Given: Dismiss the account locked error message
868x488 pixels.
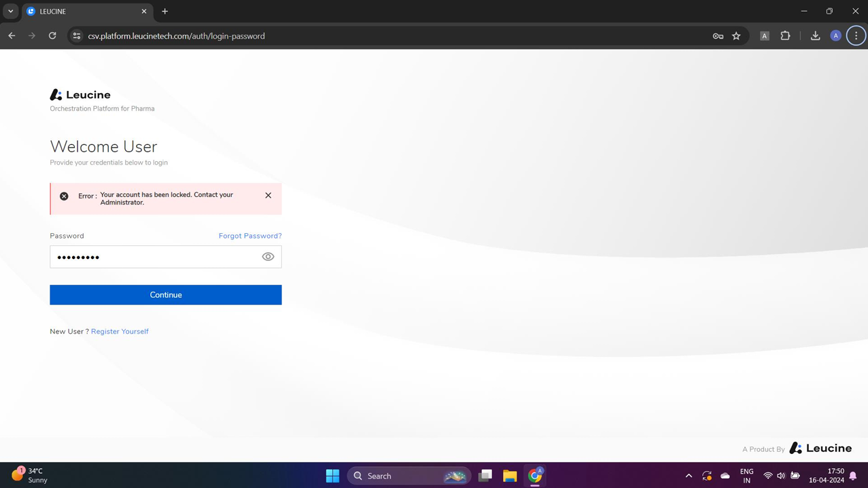Looking at the screenshot, I should [x=268, y=195].
